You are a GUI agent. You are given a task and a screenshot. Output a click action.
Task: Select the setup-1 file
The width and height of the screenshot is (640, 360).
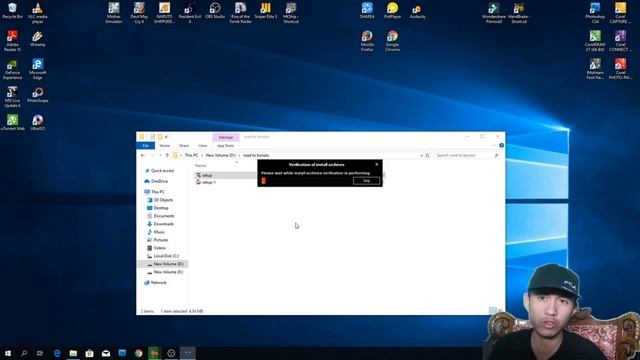[206, 182]
